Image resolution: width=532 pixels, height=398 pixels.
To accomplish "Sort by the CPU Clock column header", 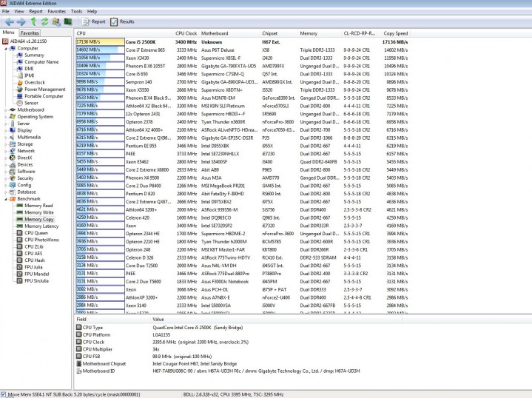I will (186, 33).
